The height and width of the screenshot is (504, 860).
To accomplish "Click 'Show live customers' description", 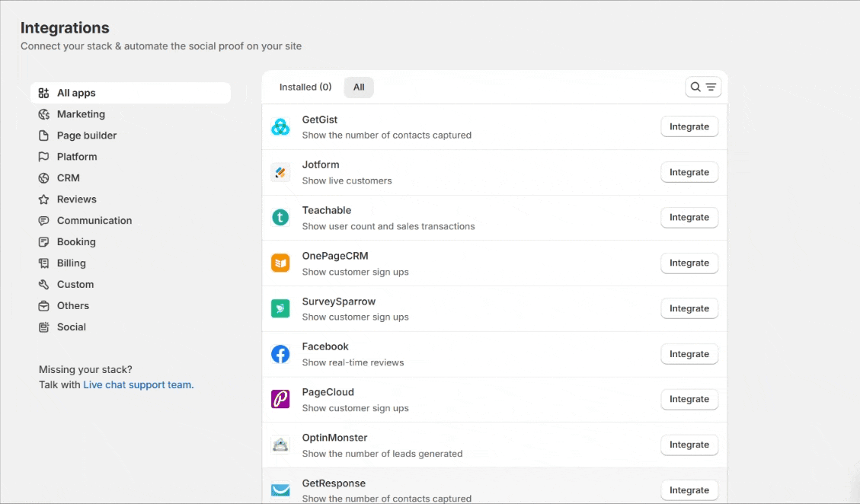I will tap(347, 181).
